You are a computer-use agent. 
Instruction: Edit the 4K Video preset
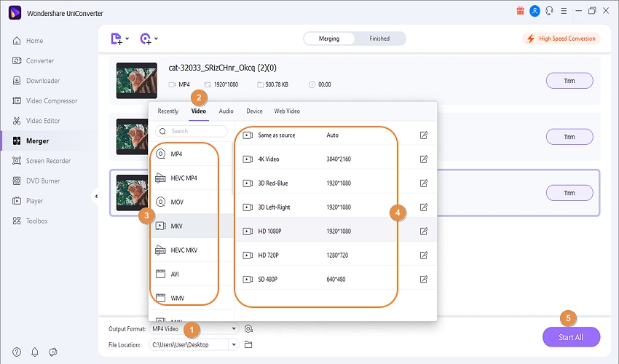click(x=424, y=159)
